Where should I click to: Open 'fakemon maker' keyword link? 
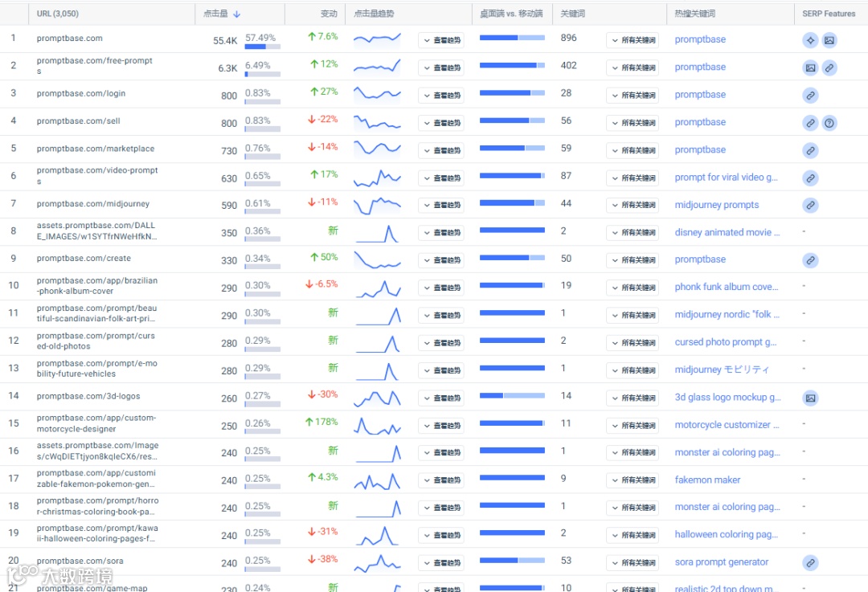(x=707, y=480)
